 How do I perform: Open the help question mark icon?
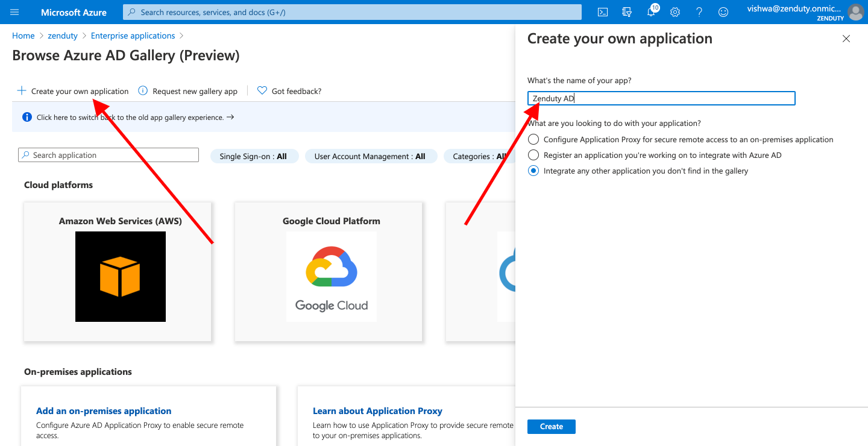(x=699, y=12)
